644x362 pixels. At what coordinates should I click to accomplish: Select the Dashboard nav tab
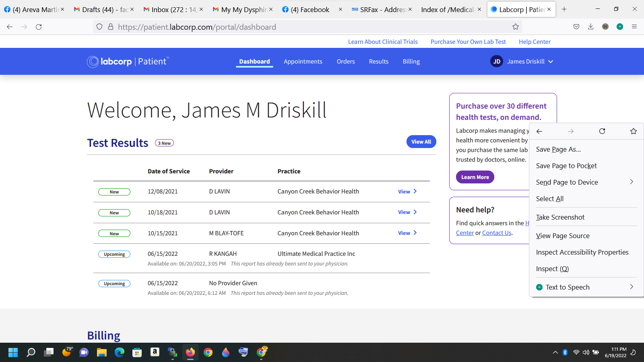pos(254,62)
